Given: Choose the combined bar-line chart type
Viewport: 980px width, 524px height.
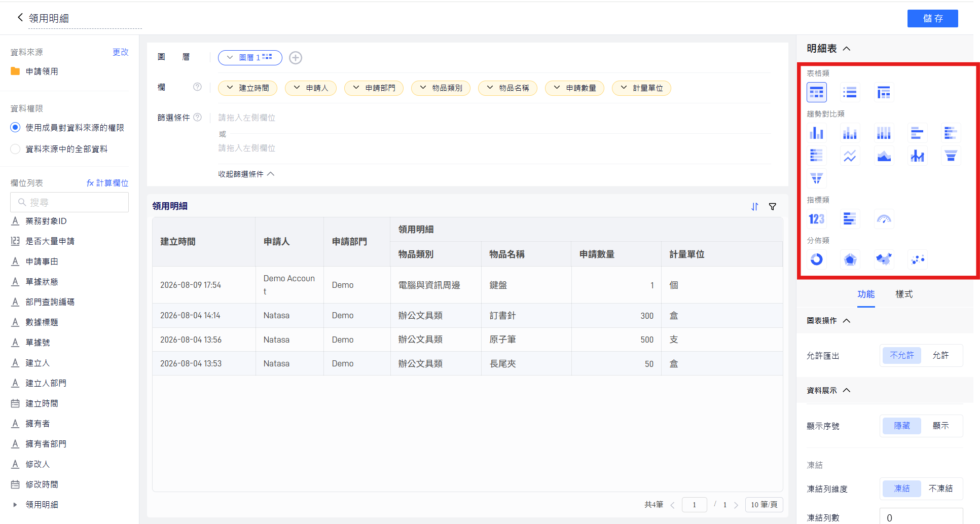Looking at the screenshot, I should coord(917,156).
